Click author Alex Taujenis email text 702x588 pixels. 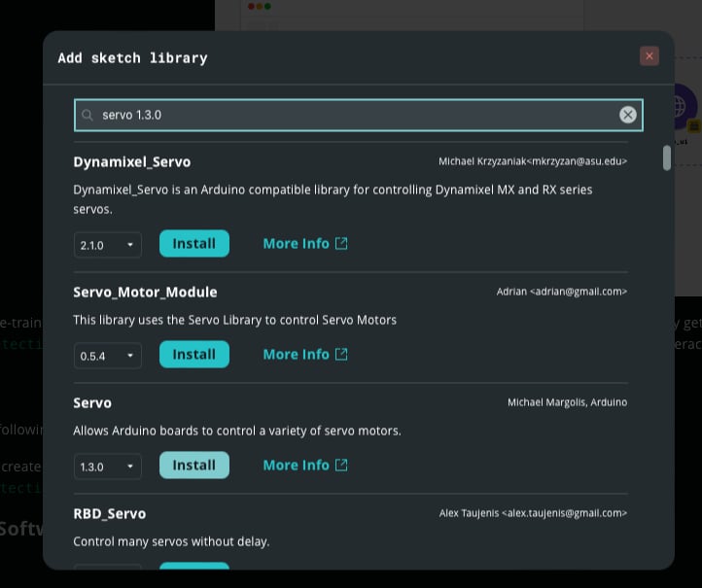(533, 513)
